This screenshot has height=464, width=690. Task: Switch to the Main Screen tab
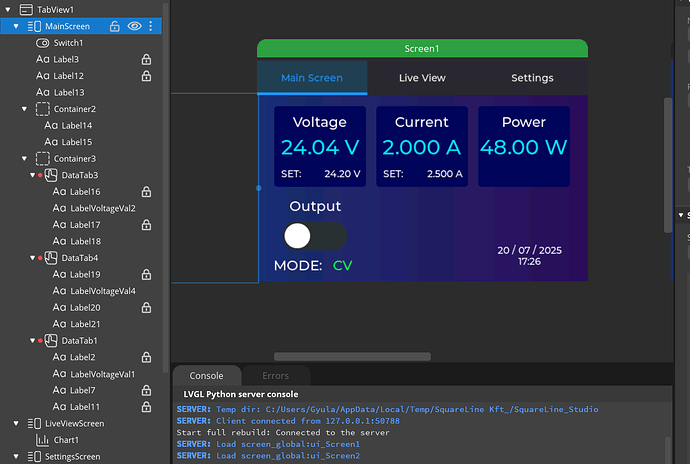point(312,78)
